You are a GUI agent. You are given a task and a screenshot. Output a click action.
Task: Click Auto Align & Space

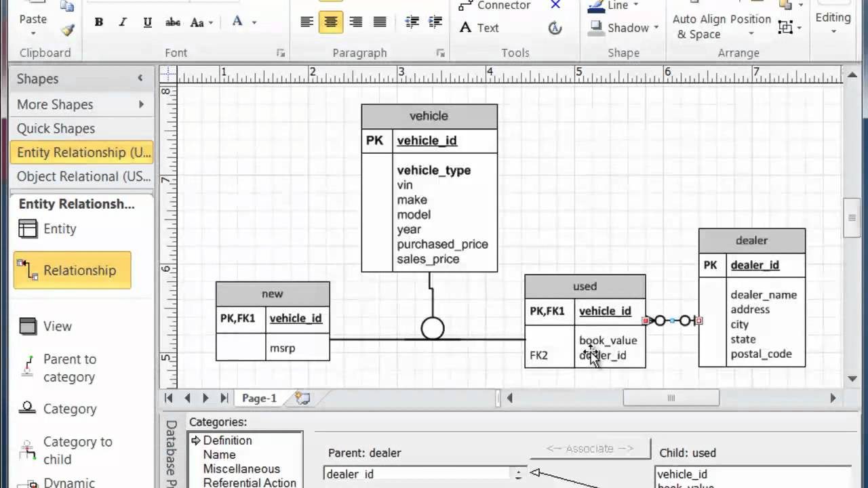(x=699, y=26)
